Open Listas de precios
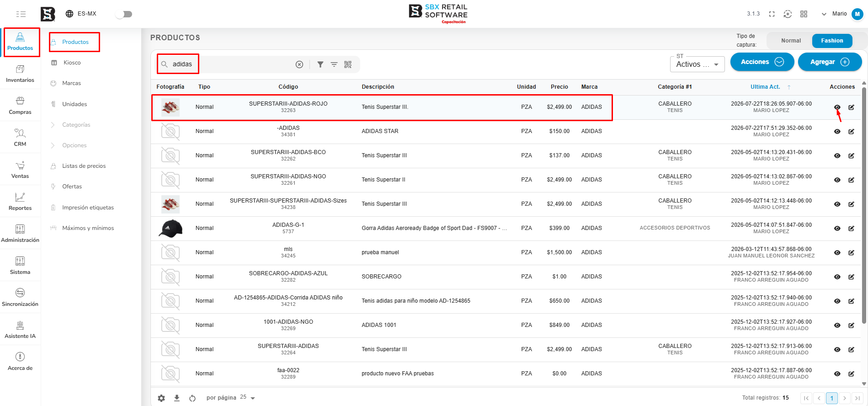Image resolution: width=868 pixels, height=406 pixels. [84, 166]
